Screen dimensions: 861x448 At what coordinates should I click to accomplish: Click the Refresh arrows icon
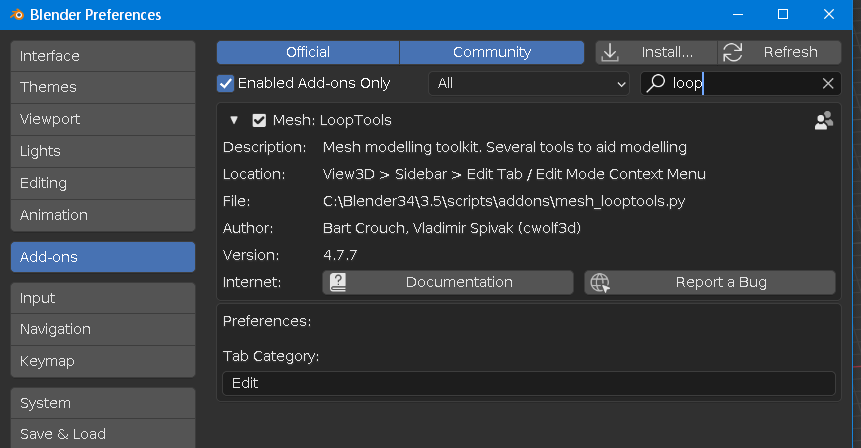click(733, 52)
